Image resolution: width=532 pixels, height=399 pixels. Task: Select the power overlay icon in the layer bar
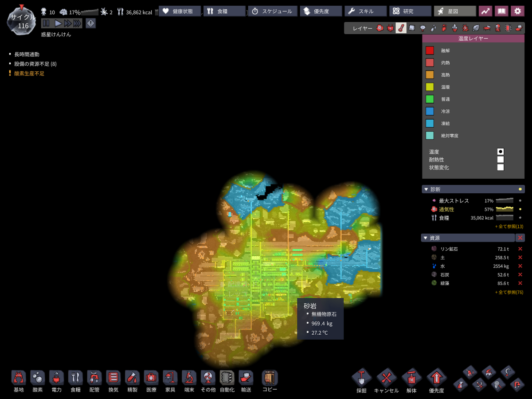tap(390, 28)
